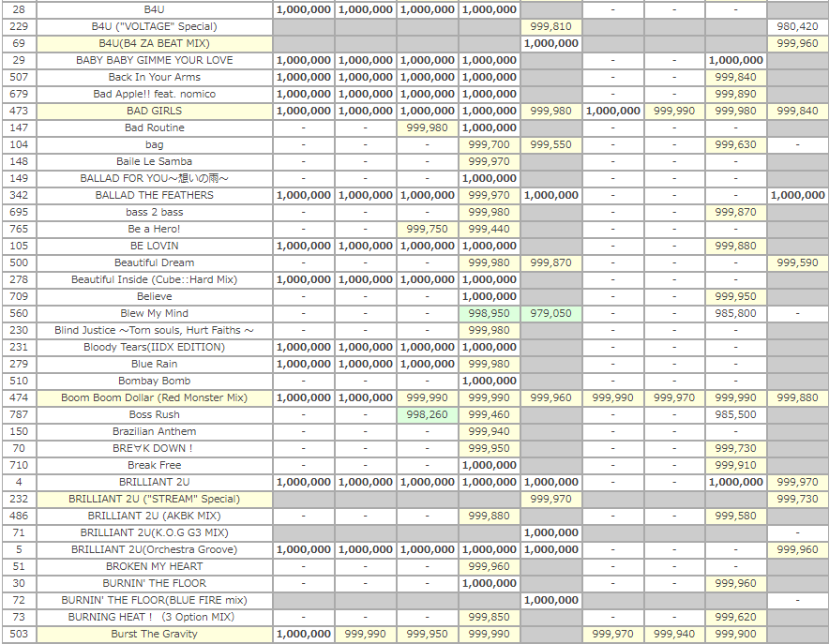The image size is (829, 644).
Task: Select BURNIN' THE FLOOR(BLUE FIRE mix) title
Action: [154, 601]
